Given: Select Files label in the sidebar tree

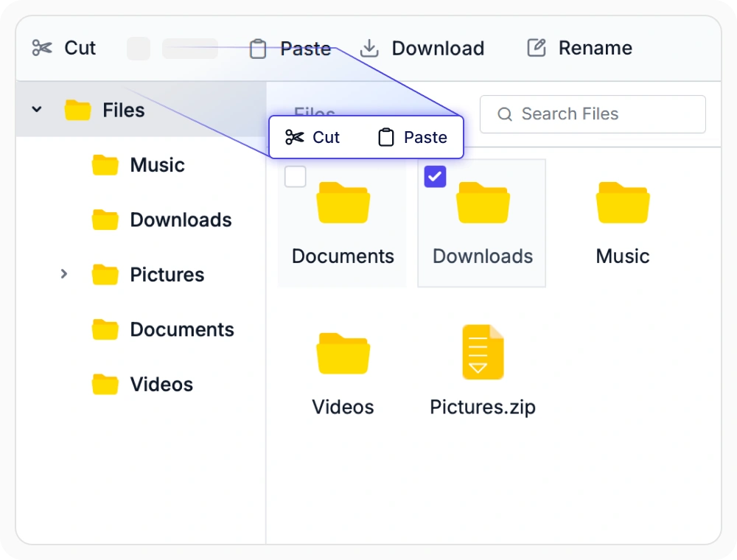Looking at the screenshot, I should click(x=124, y=111).
